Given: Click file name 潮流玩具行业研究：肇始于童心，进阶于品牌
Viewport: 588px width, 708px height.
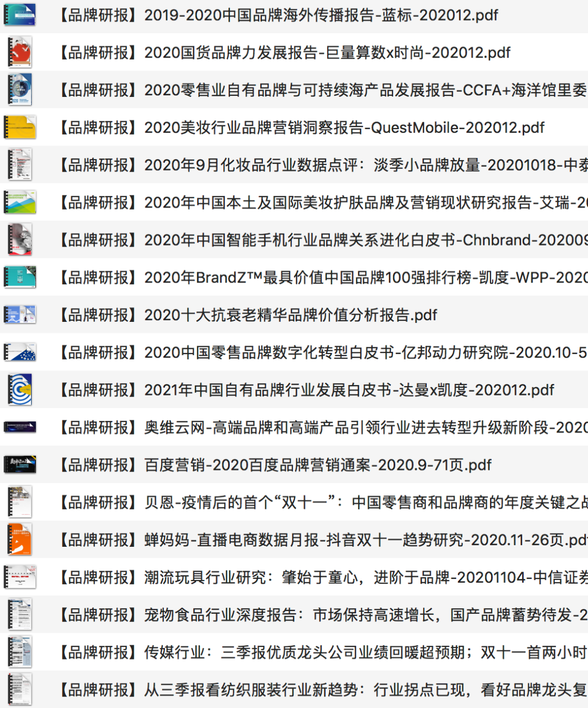Looking at the screenshot, I should pyautogui.click(x=322, y=577).
